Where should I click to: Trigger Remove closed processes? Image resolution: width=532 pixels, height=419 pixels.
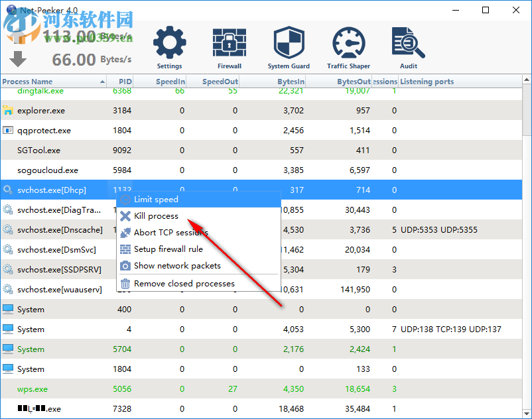[184, 283]
